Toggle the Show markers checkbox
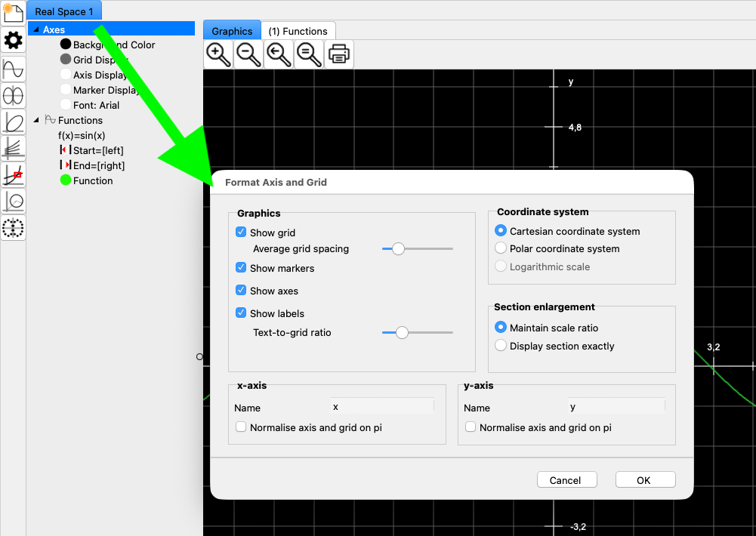This screenshot has width=756, height=536. 241,268
